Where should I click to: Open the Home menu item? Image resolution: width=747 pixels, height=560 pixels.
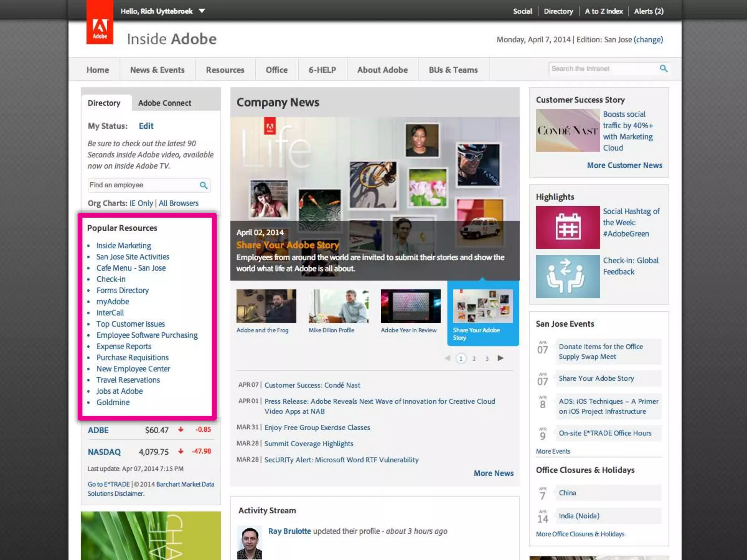(x=98, y=70)
